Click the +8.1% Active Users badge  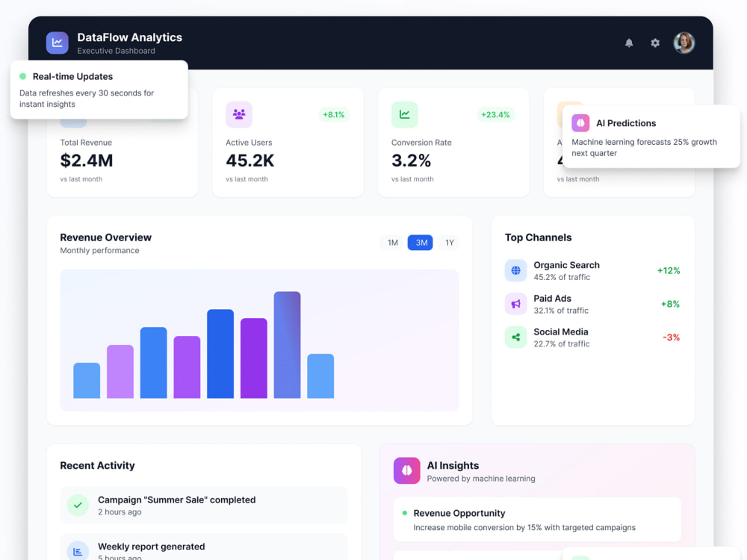click(333, 114)
